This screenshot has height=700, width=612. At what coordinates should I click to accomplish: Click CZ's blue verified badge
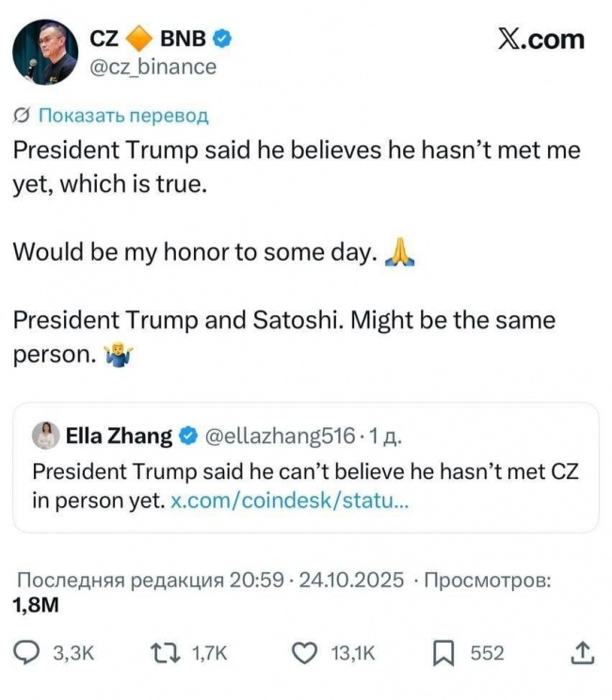click(223, 39)
